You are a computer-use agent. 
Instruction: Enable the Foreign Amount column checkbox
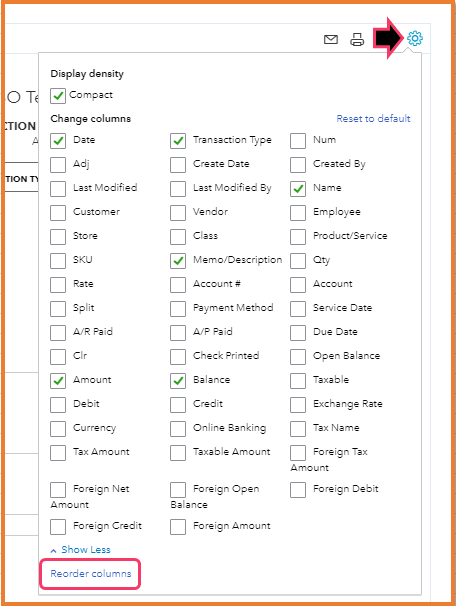coord(178,526)
